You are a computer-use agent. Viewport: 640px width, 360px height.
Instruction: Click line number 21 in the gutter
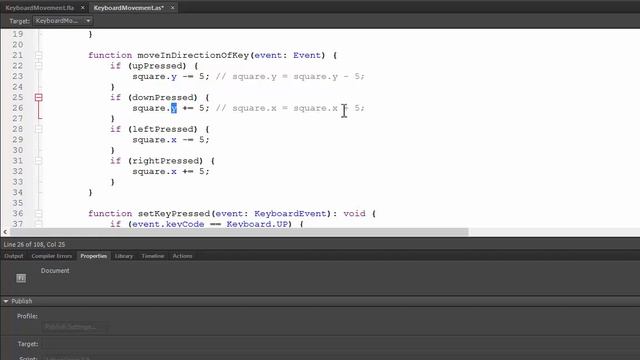18,55
